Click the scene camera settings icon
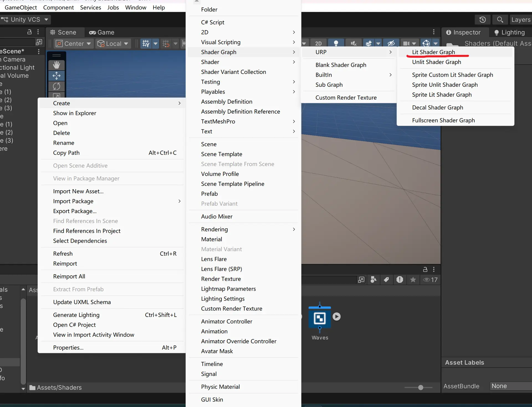This screenshot has width=532, height=407. [406, 43]
